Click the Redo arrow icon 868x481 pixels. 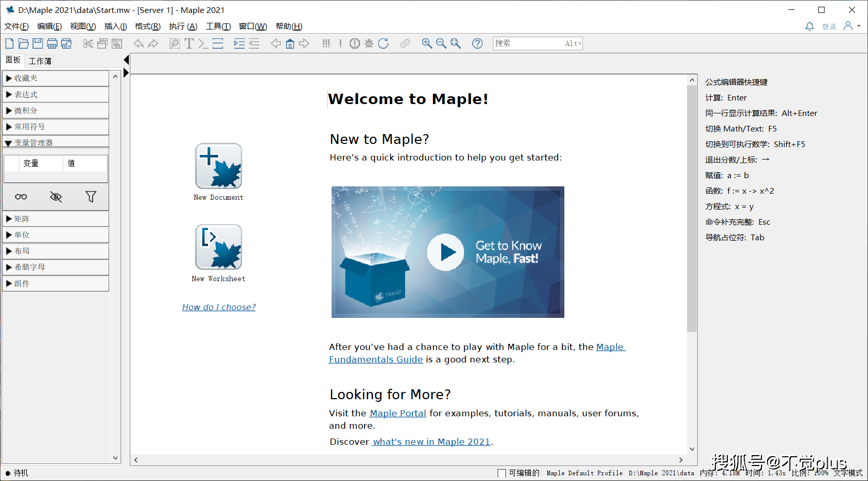153,43
